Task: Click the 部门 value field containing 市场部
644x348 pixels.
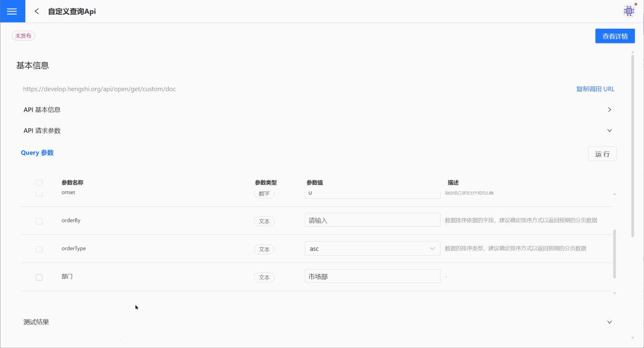Action: click(x=372, y=276)
